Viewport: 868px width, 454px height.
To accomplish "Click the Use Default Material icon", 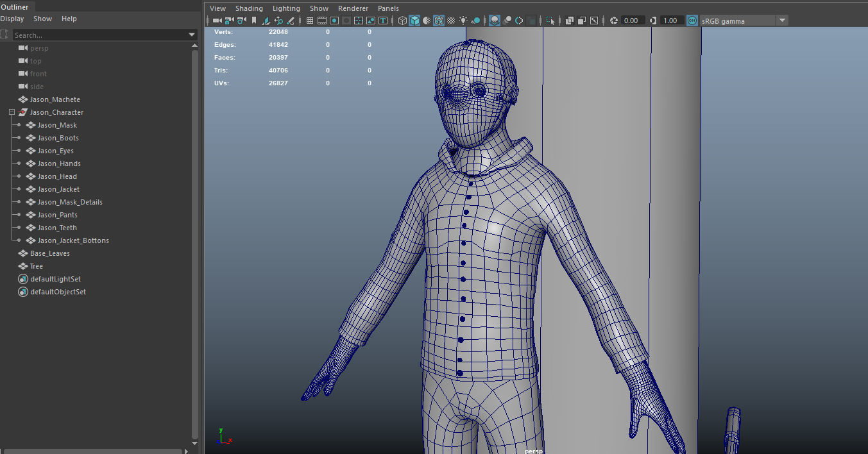I will pyautogui.click(x=427, y=21).
